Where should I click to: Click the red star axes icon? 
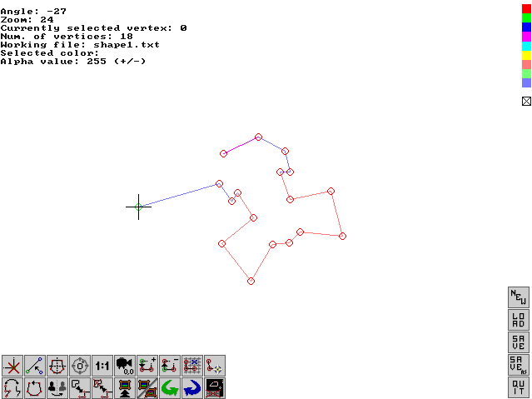[12, 366]
